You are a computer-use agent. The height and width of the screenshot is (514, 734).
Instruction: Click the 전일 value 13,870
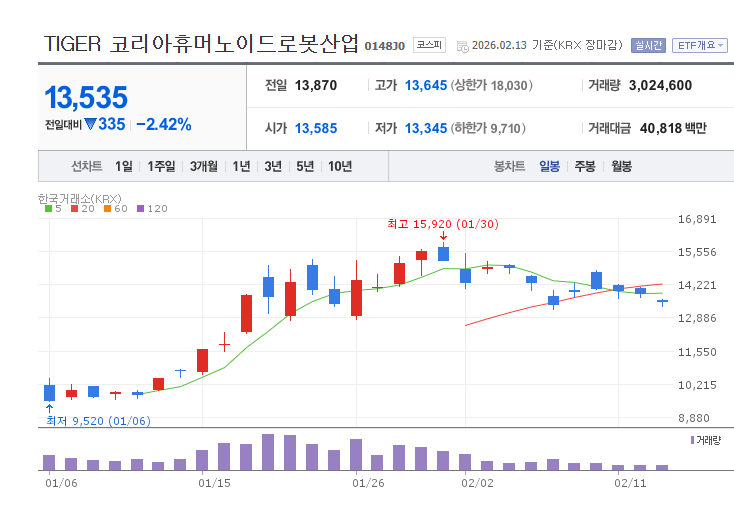pos(316,86)
